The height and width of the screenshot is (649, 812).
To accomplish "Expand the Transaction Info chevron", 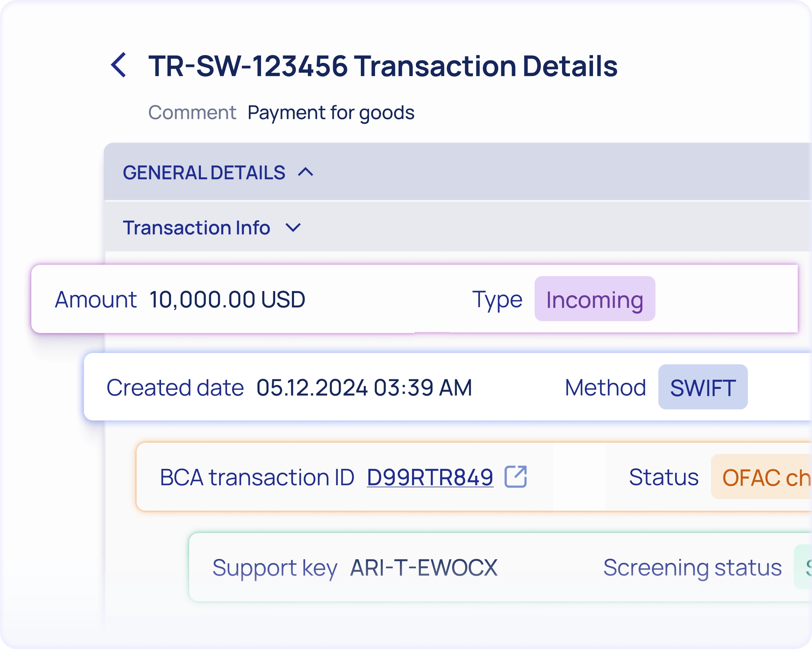I will point(293,228).
